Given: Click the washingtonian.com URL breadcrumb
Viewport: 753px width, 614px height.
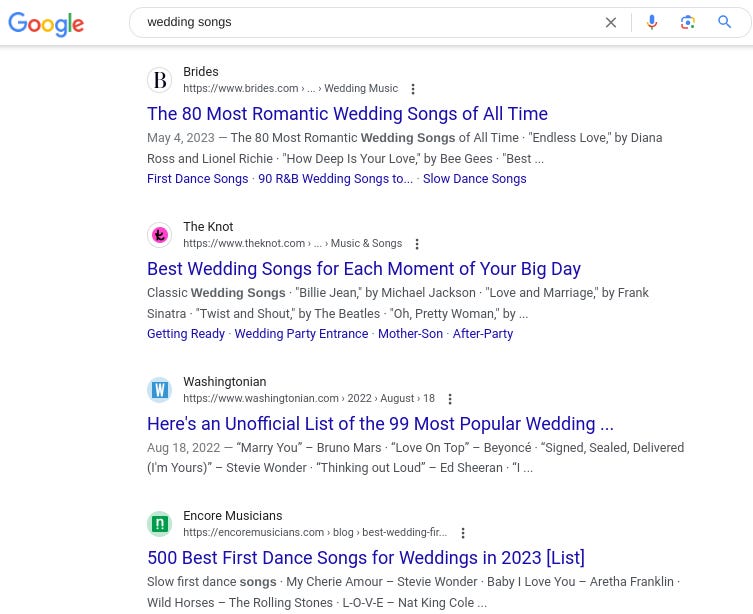Looking at the screenshot, I should pos(309,398).
